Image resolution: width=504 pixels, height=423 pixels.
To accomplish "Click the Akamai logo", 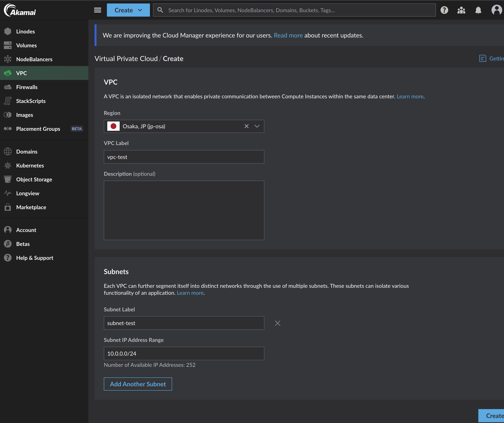I will click(x=20, y=10).
